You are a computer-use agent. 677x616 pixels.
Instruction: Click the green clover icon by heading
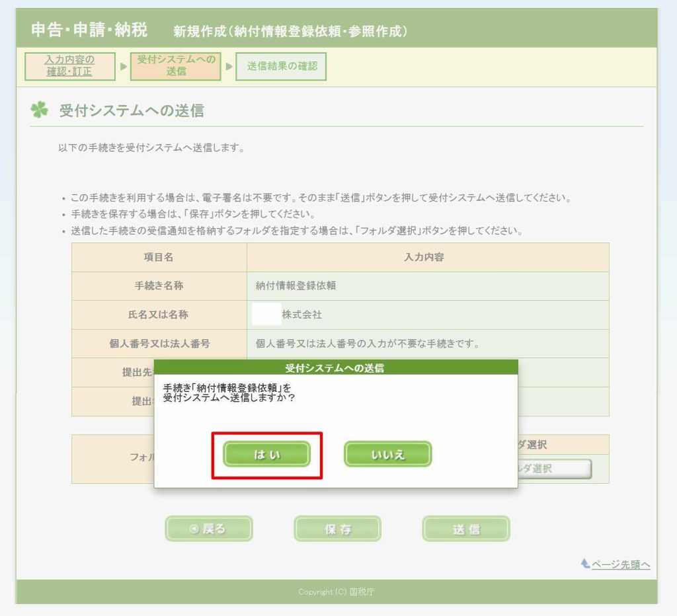[39, 110]
